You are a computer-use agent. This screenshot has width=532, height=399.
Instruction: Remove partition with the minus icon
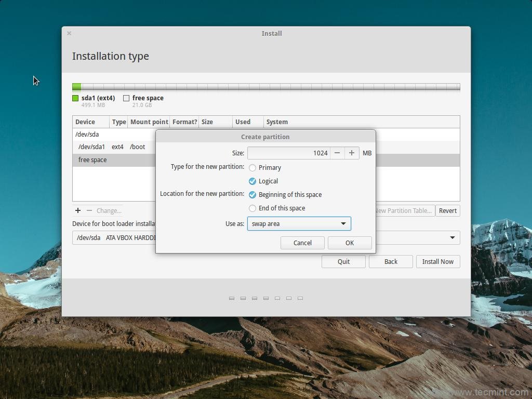pos(89,211)
